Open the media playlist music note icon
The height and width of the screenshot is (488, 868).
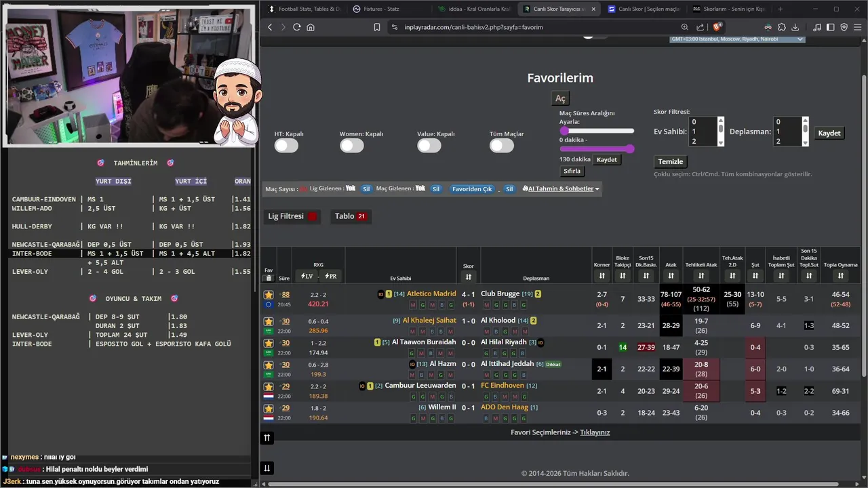coord(817,27)
